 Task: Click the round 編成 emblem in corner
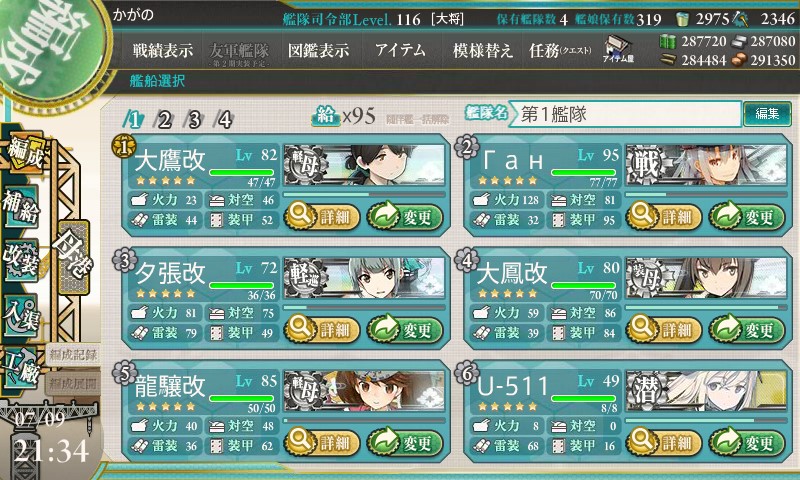click(x=47, y=47)
